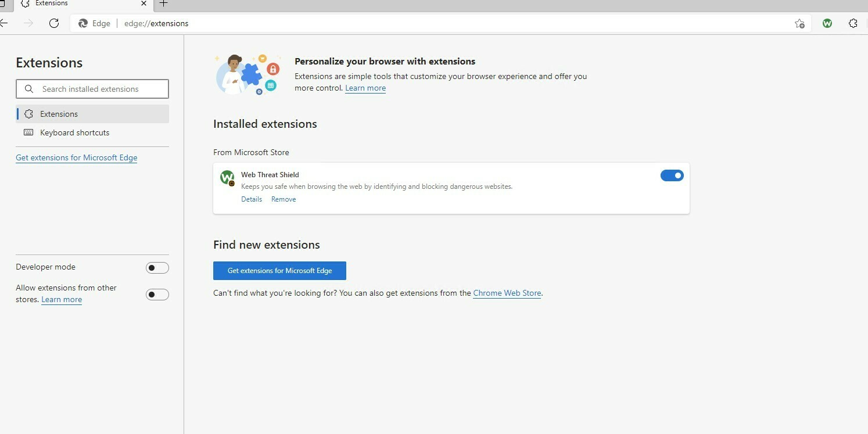Click the browser back arrow

pyautogui.click(x=3, y=23)
